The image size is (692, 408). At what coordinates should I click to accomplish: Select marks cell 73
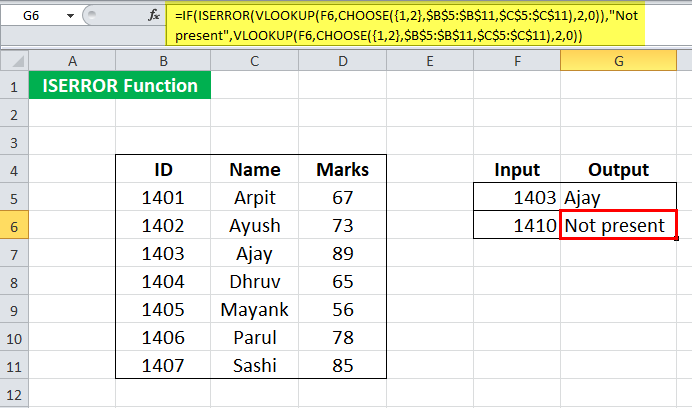pos(342,226)
